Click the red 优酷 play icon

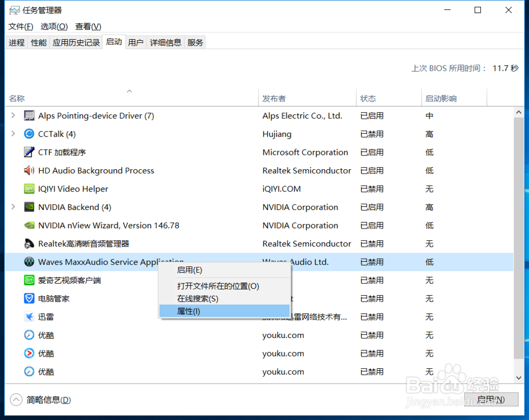click(x=29, y=353)
